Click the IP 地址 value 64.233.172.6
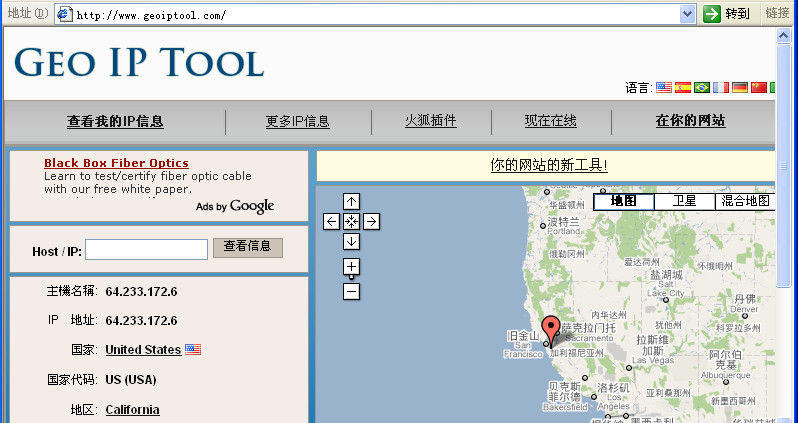This screenshot has width=798, height=423. tap(141, 321)
